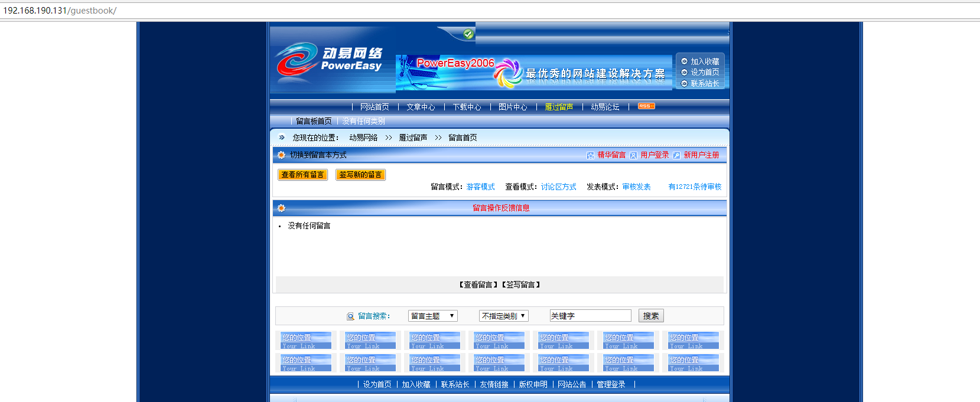980x402 pixels.
Task: Click 讨论区方式 text
Action: tap(558, 187)
